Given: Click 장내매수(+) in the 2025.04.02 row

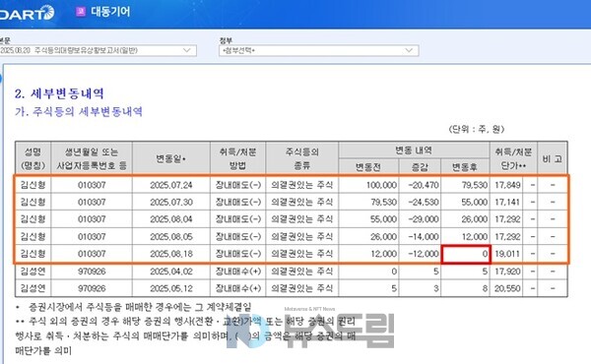Looking at the screenshot, I should [x=237, y=271].
